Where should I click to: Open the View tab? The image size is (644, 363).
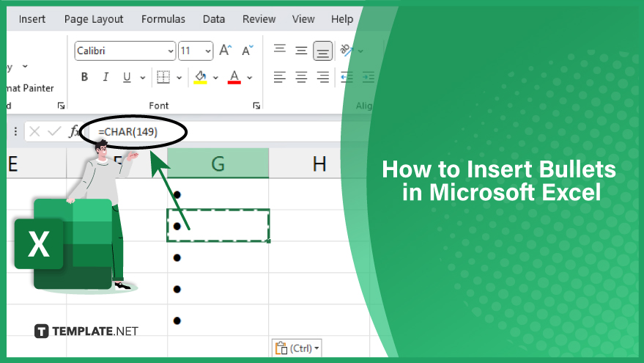303,19
